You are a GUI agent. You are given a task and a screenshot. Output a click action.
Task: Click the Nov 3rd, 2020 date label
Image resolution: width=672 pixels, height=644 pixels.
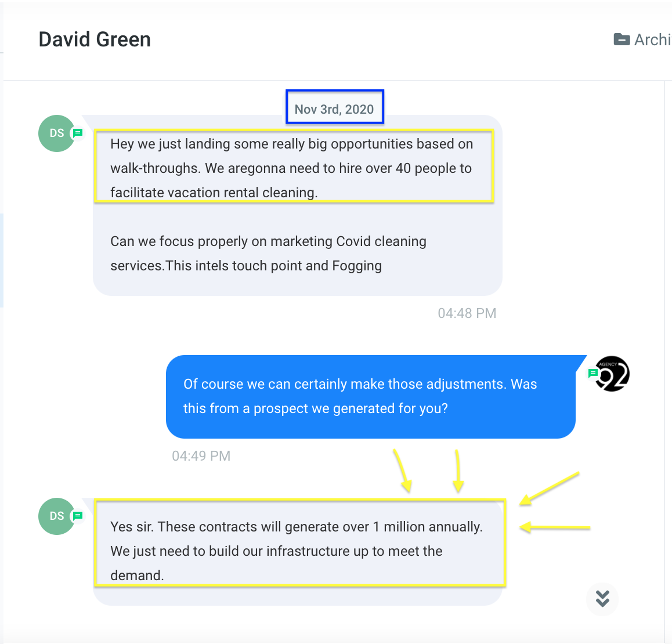[334, 109]
